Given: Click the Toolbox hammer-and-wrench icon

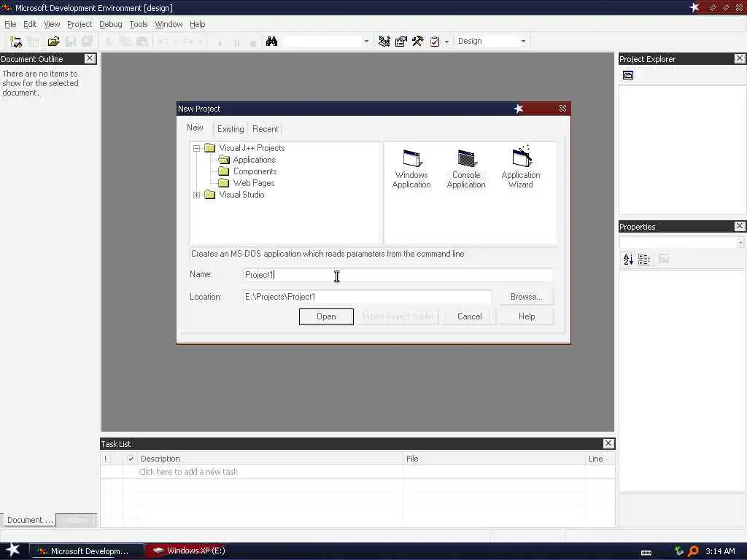Looking at the screenshot, I should click(x=418, y=42).
